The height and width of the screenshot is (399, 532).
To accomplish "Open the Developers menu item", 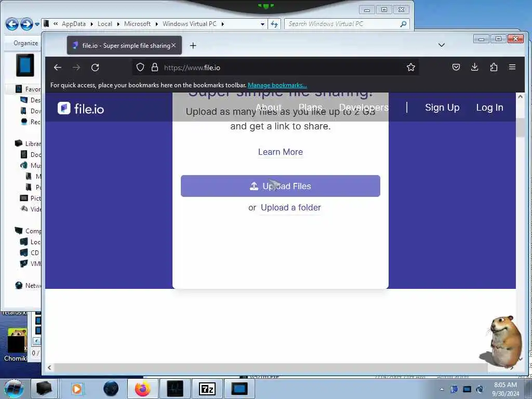I will (x=363, y=108).
